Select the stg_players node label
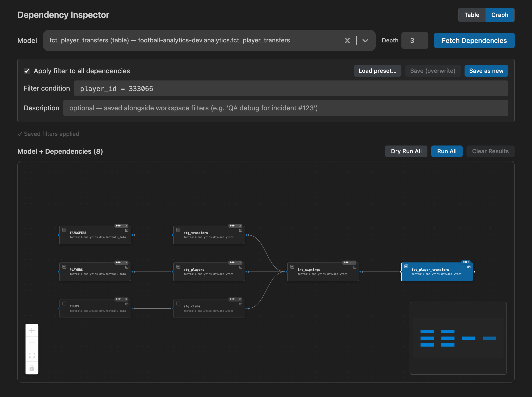The height and width of the screenshot is (397, 532). coord(194,270)
